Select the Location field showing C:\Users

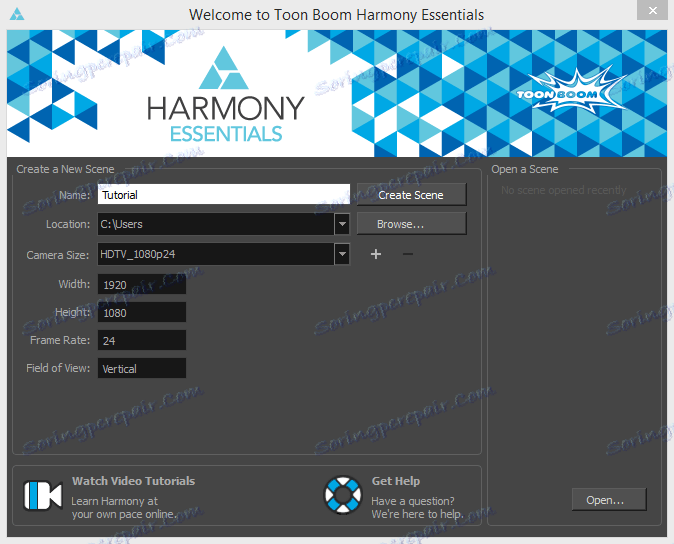216,224
